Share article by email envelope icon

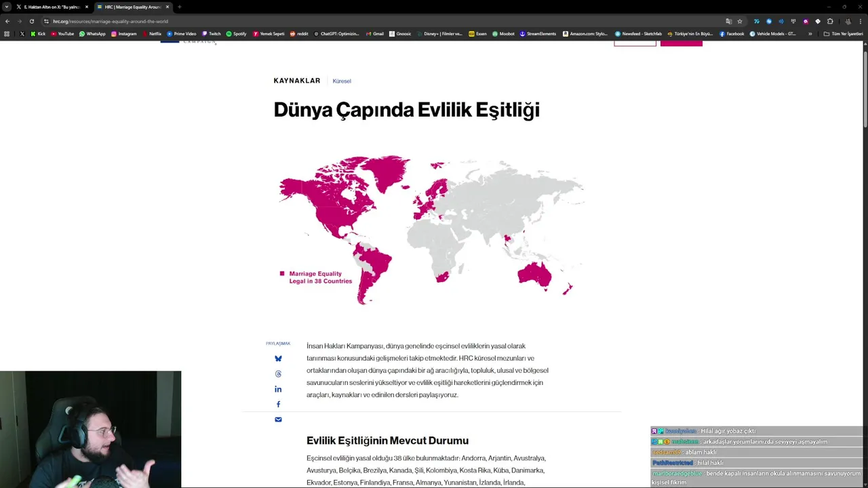click(x=278, y=420)
